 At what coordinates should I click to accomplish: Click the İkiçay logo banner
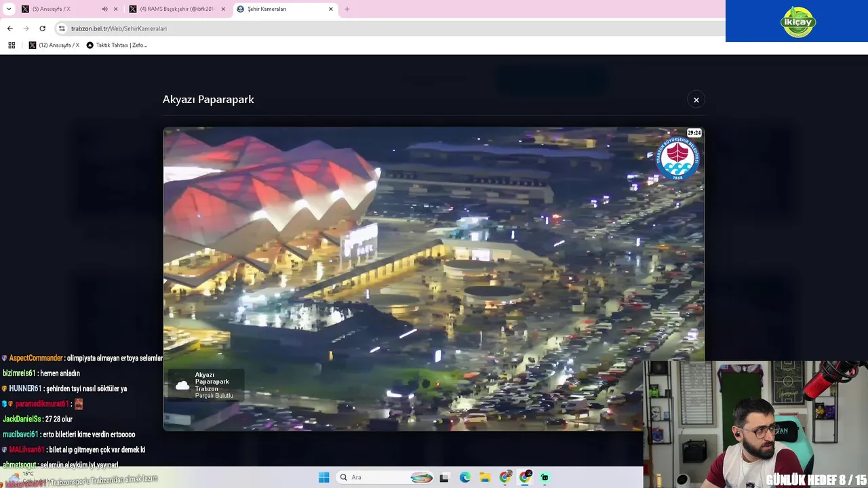[x=797, y=21]
